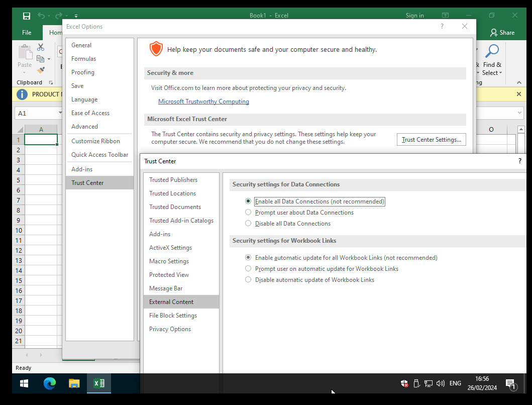The image size is (532, 405).
Task: Open the Action Center notifications icon
Action: (x=511, y=383)
